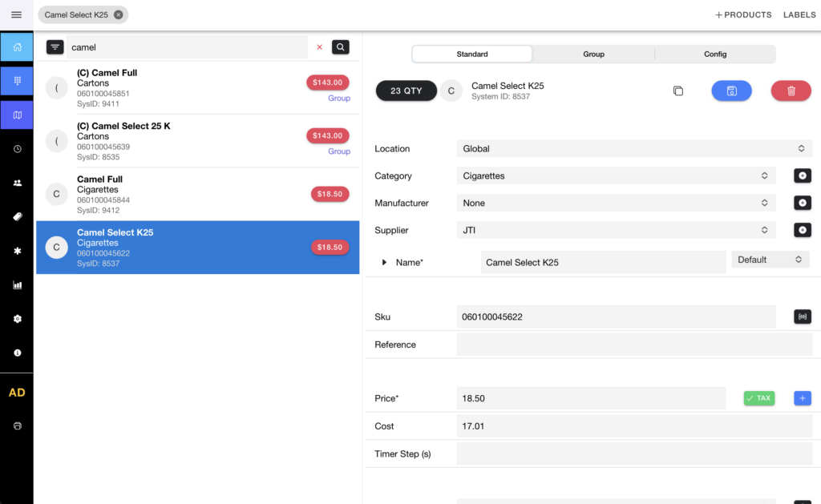Screen dimensions: 821x504
Task: Click the empty Reference field
Action: (634, 345)
